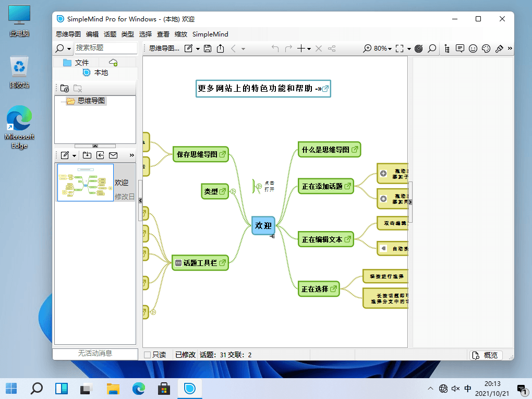Expand the left panel toolbar overflow chevron
Image resolution: width=532 pixels, height=399 pixels.
click(x=131, y=155)
